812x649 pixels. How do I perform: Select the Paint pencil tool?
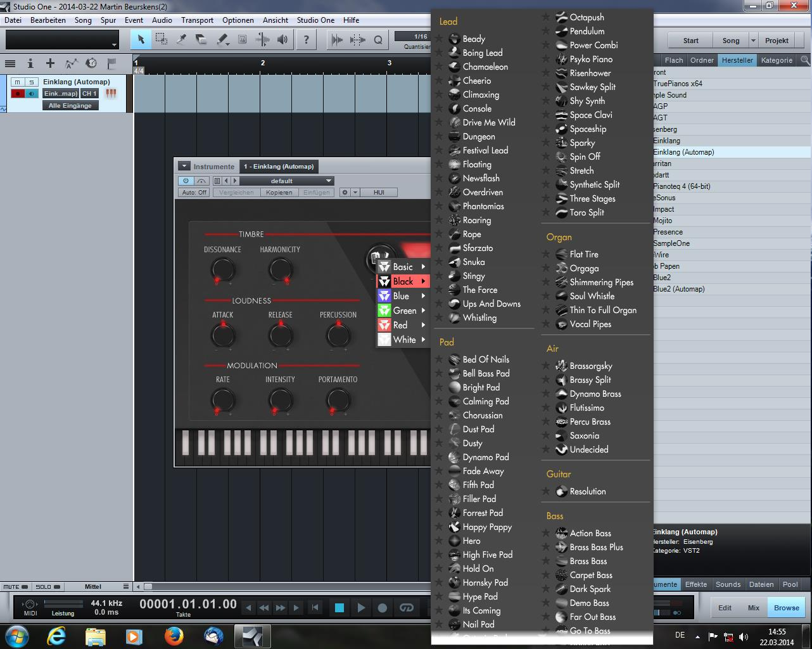tap(222, 40)
